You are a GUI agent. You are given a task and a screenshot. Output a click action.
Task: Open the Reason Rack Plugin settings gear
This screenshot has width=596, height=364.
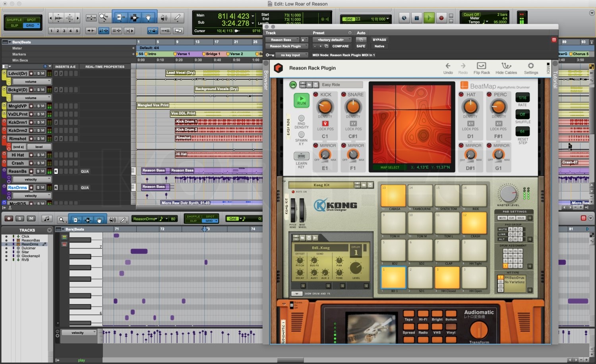[531, 67]
